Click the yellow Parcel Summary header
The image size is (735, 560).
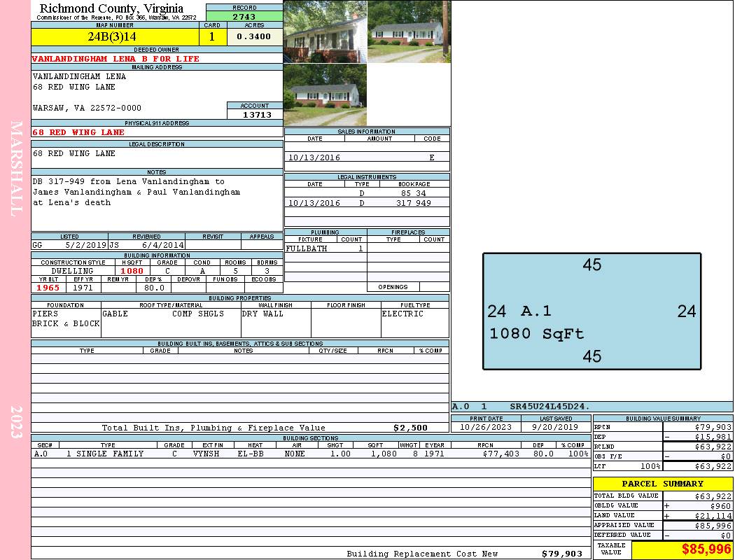click(662, 484)
